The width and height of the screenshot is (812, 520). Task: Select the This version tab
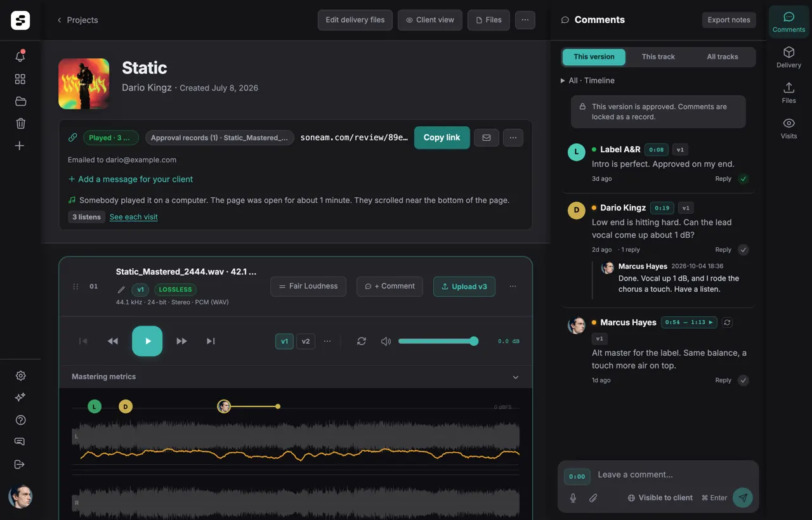tap(594, 57)
